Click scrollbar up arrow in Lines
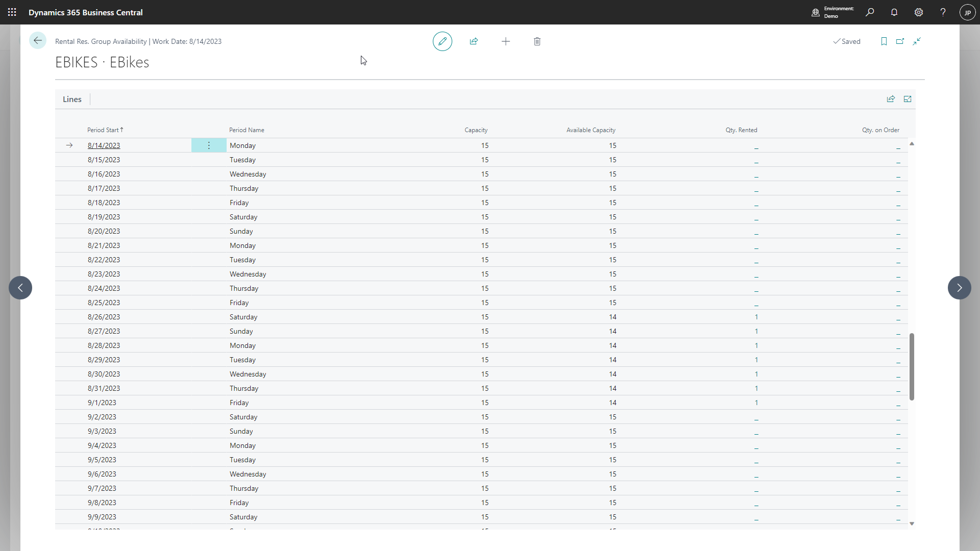Screen dimensions: 980x551 (x=912, y=144)
